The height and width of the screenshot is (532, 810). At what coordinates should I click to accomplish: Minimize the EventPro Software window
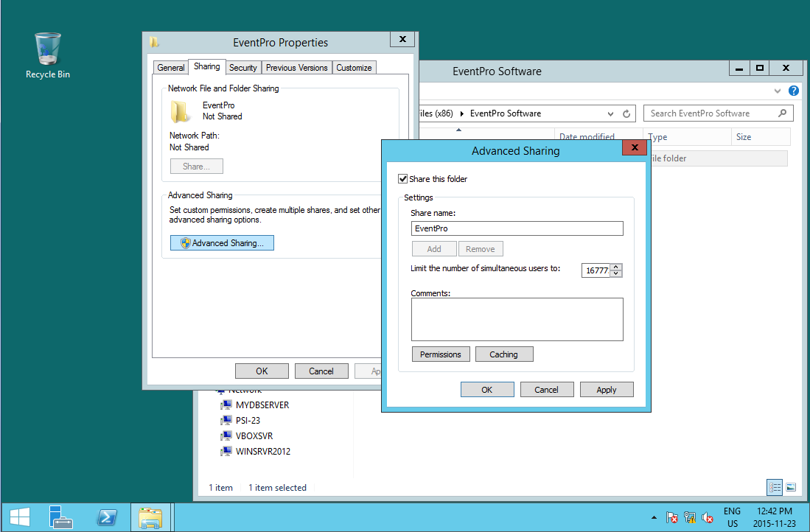pos(739,68)
